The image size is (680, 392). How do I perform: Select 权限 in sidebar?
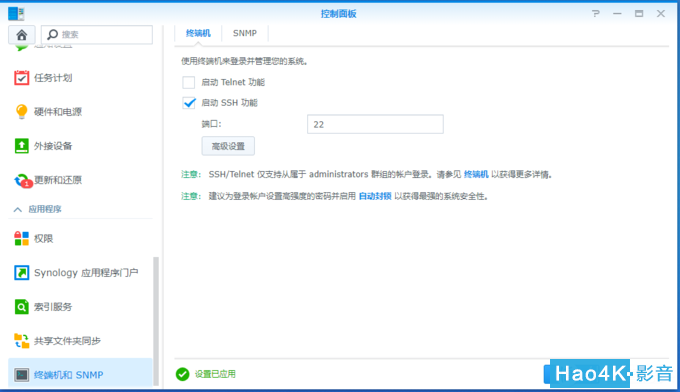pos(43,238)
